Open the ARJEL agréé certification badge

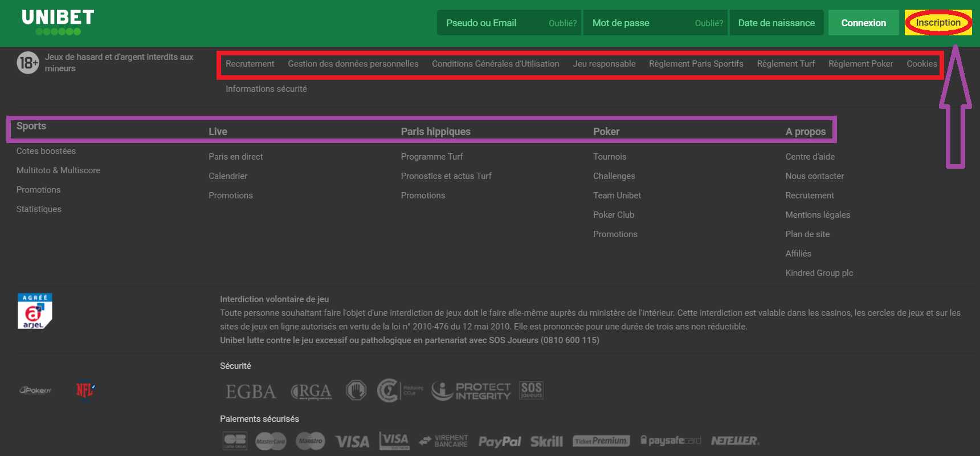[x=35, y=311]
